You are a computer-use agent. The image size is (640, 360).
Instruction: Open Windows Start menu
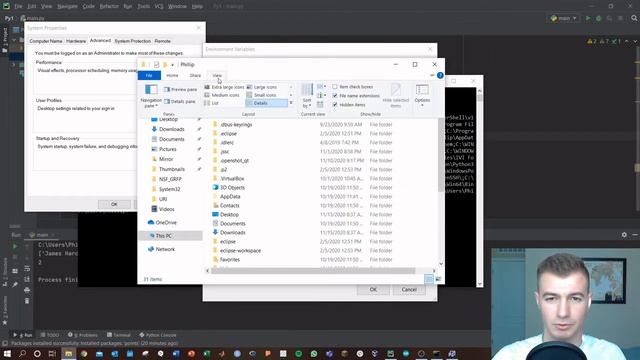point(7,353)
